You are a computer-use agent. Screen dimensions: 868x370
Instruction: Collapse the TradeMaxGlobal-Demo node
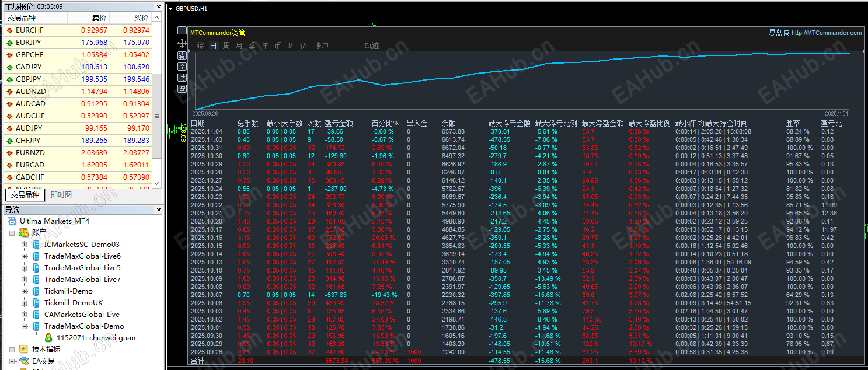pos(25,326)
